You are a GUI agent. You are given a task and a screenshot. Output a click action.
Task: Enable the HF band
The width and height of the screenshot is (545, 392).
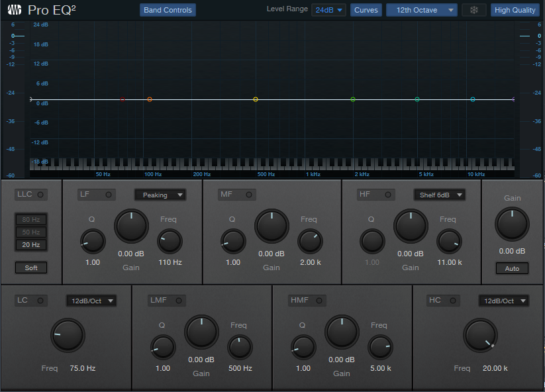tap(376, 195)
